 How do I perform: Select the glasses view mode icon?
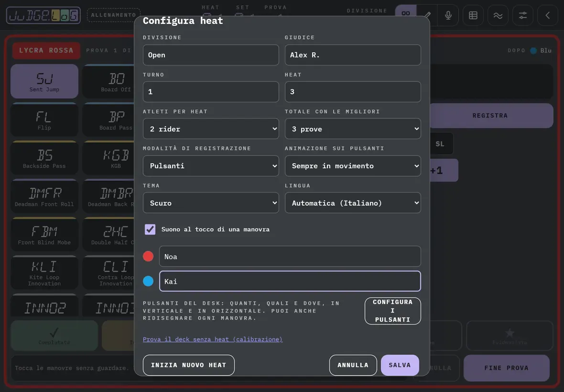click(x=406, y=14)
